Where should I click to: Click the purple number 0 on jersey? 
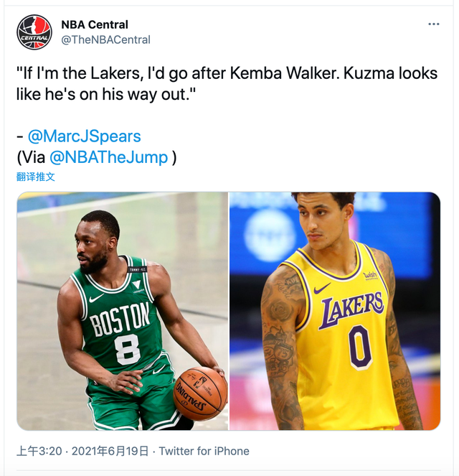[359, 347]
